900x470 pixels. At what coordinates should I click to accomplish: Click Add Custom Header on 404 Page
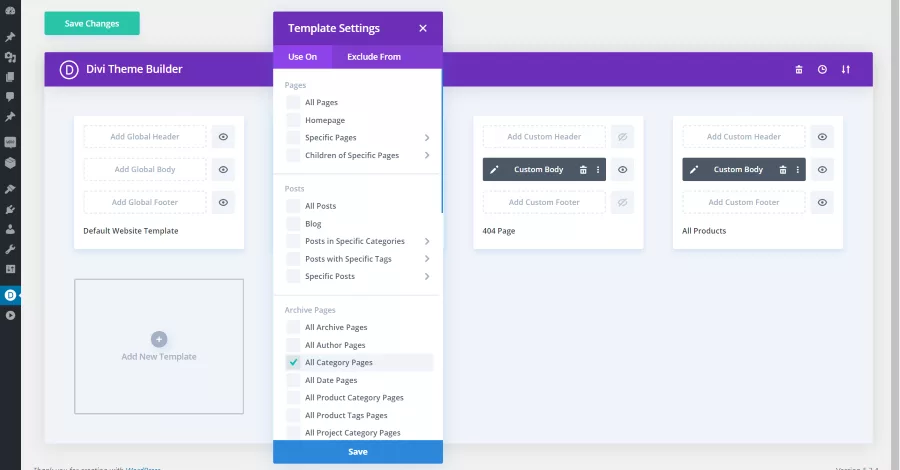pos(544,137)
